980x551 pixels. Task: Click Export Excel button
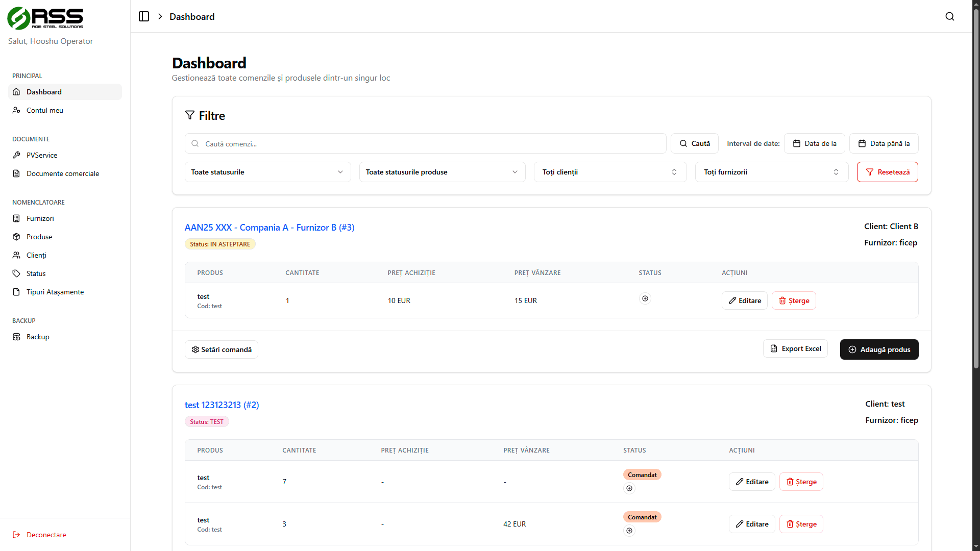click(795, 348)
